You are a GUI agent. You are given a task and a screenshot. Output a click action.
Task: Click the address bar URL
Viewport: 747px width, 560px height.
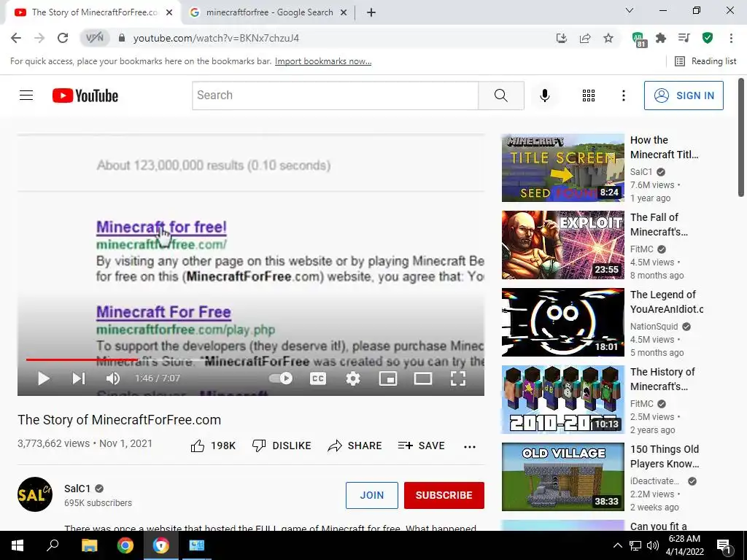[x=216, y=38]
